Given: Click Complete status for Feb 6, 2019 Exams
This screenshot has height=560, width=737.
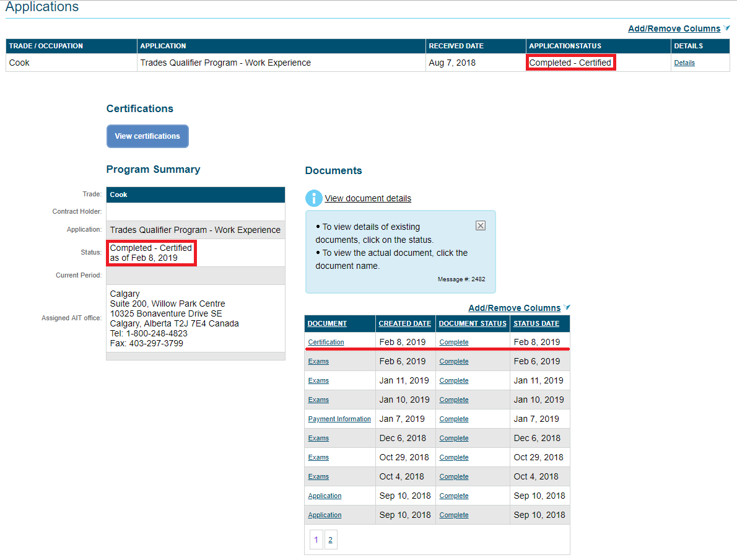Looking at the screenshot, I should point(453,362).
